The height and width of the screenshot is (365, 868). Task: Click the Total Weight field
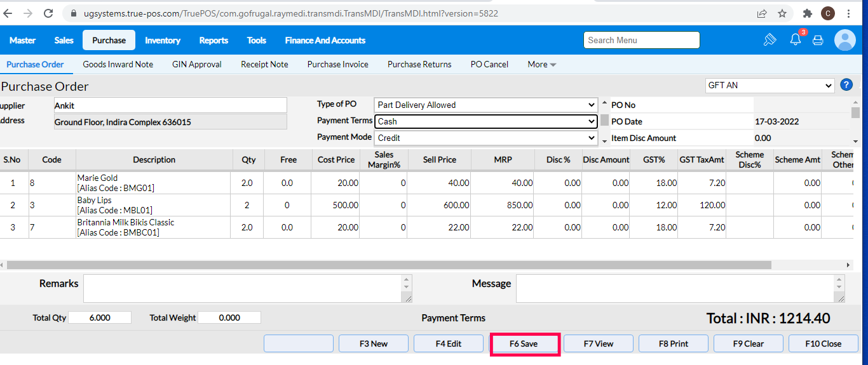pyautogui.click(x=229, y=317)
